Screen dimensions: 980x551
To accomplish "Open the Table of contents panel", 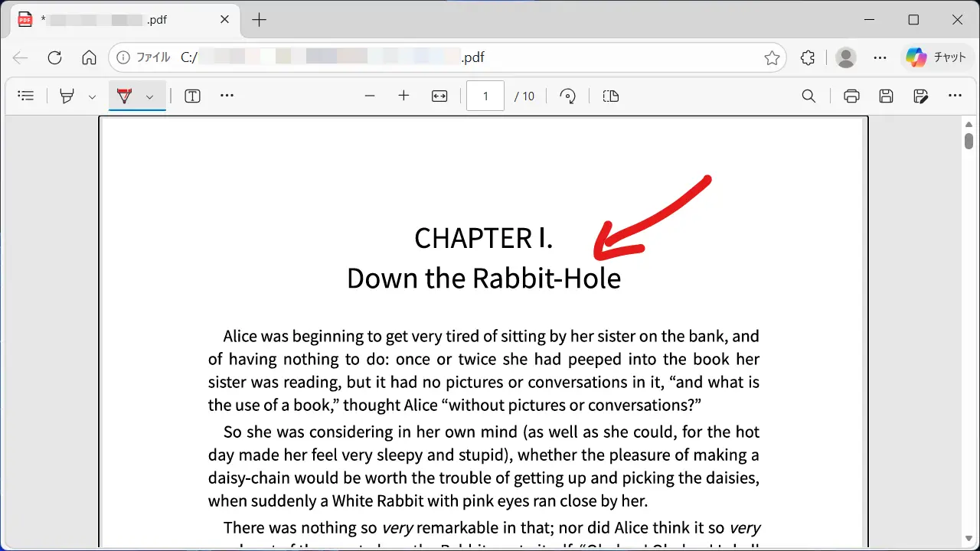I will pyautogui.click(x=25, y=96).
